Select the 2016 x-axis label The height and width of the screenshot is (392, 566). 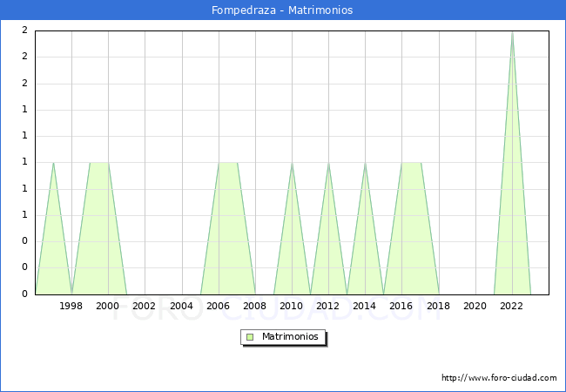(401, 306)
